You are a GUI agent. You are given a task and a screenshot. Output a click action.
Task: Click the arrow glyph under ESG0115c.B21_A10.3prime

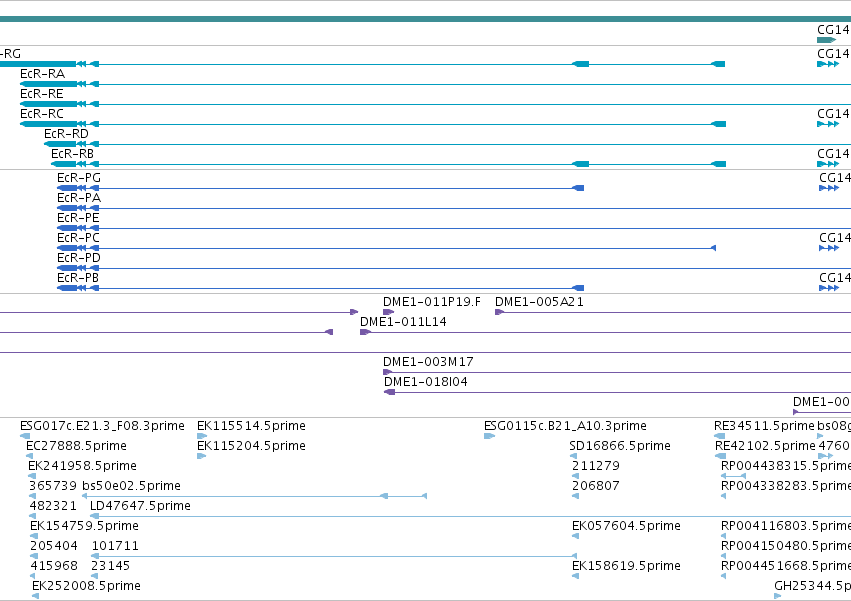click(489, 436)
